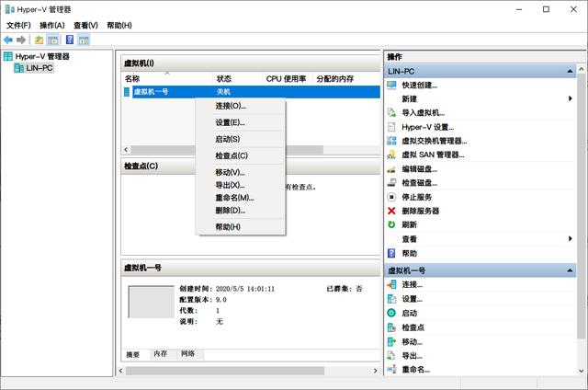
Task: Click the 虚拟交换机管理器 icon
Action: click(391, 141)
